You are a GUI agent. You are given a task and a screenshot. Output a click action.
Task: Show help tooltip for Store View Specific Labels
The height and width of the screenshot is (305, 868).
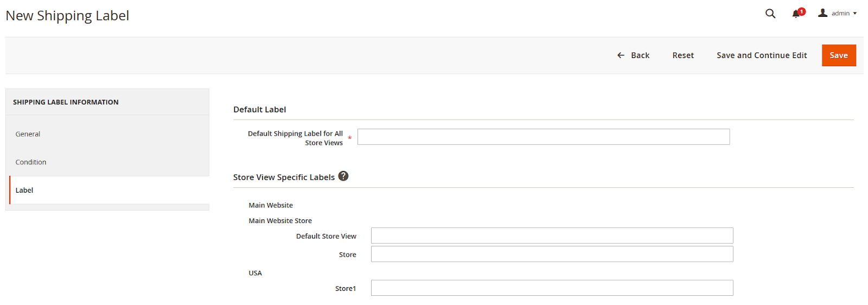click(343, 176)
